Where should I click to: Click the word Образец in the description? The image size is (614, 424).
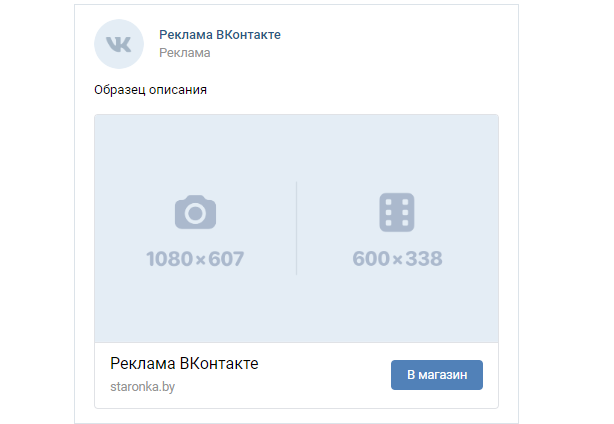point(119,90)
